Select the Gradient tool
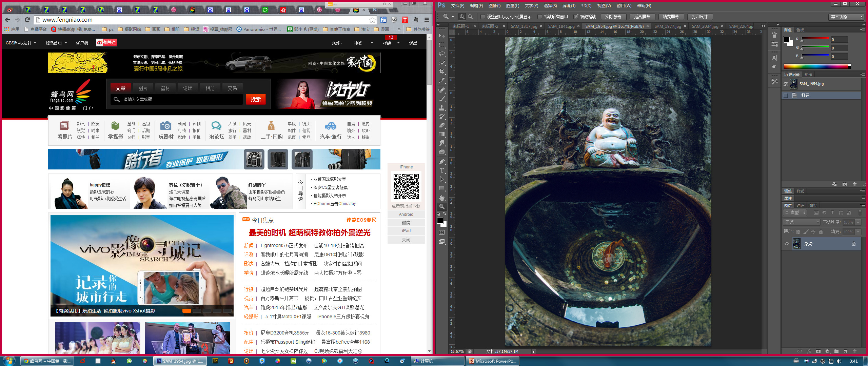This screenshot has width=868, height=366. click(x=442, y=134)
